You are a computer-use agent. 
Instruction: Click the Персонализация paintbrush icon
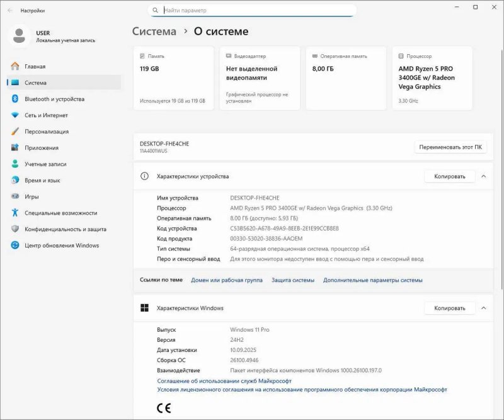(x=15, y=131)
